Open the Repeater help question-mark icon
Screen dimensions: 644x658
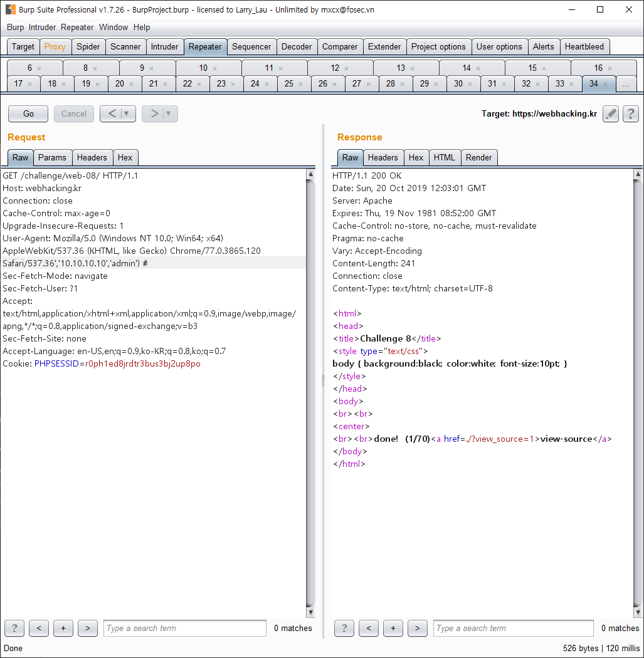click(x=631, y=113)
